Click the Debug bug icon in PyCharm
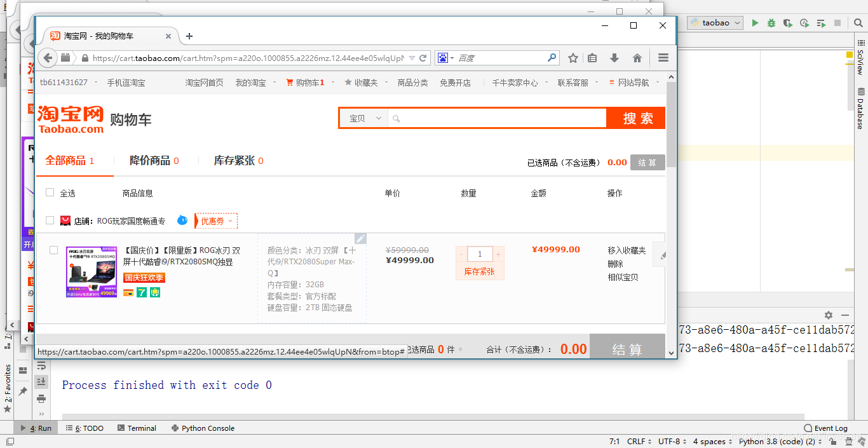Viewport: 868px width, 448px height. pyautogui.click(x=771, y=23)
